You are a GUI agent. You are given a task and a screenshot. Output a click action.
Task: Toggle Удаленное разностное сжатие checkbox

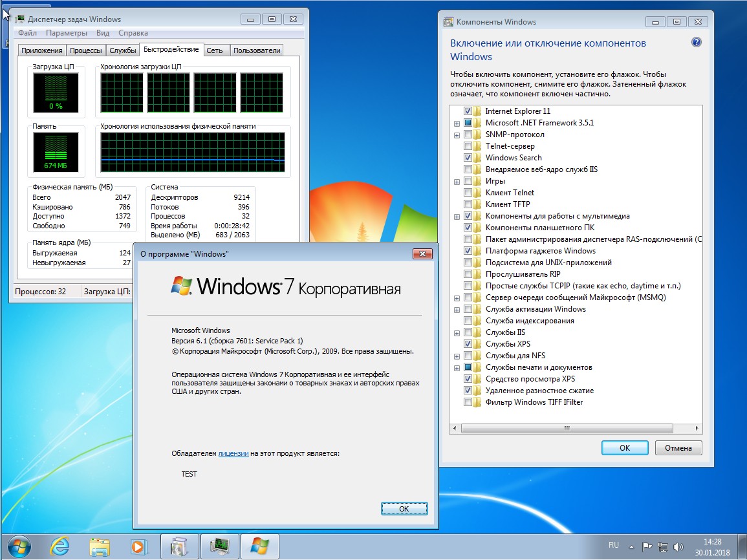pos(468,391)
